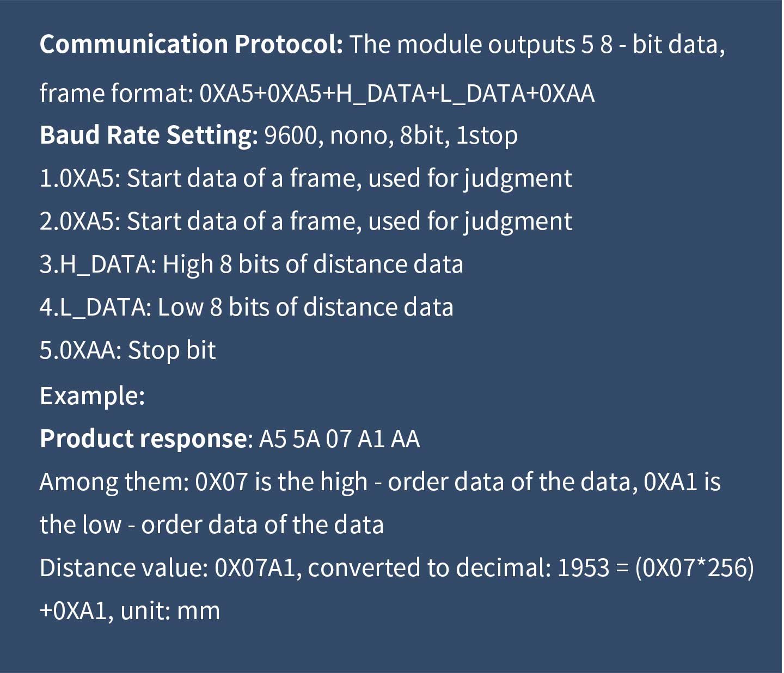Click the line beginning "Among them: 0X07"
The width and height of the screenshot is (784, 673).
click(x=380, y=482)
